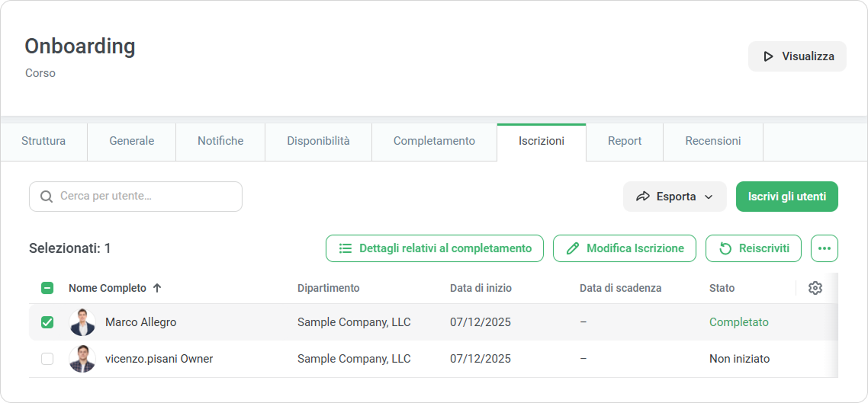868x403 pixels.
Task: Open the three-dots more actions menu
Action: [x=824, y=248]
